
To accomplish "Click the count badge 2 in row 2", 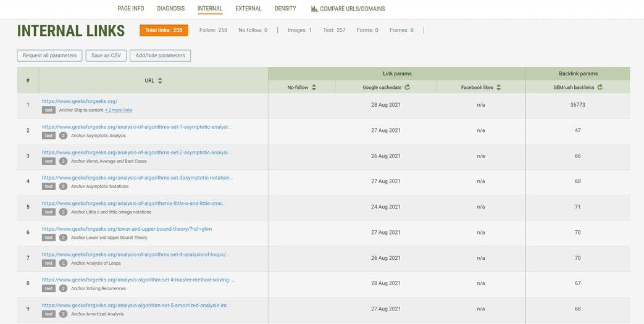I will (63, 136).
